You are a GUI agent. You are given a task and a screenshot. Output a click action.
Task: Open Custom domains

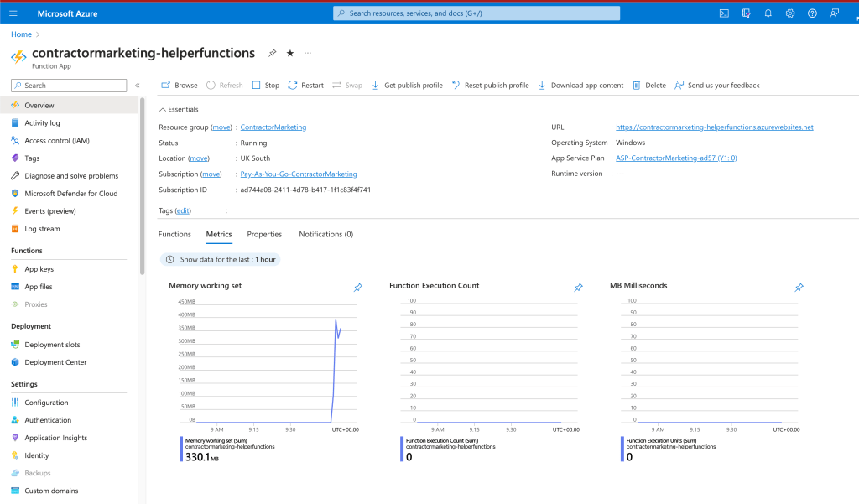[69, 491]
